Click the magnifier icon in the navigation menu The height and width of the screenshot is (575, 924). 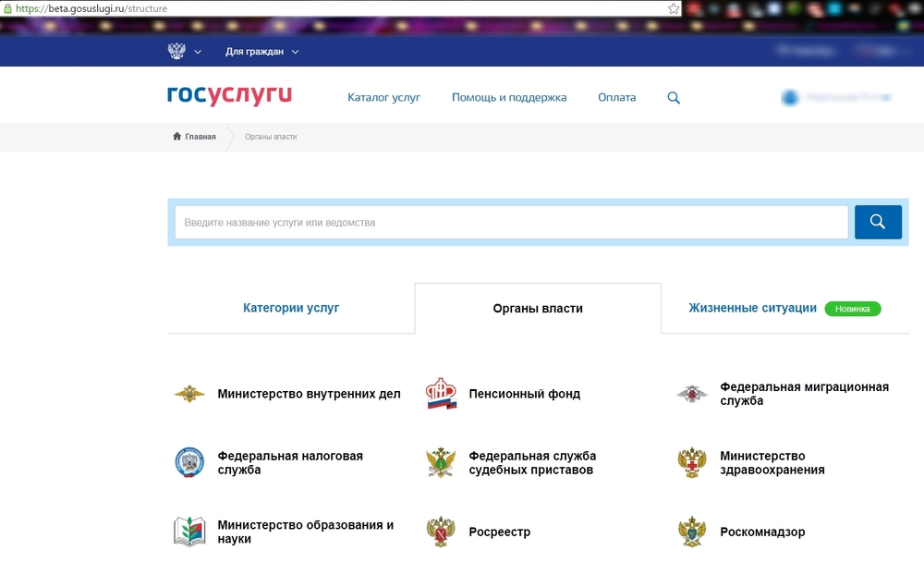(674, 98)
